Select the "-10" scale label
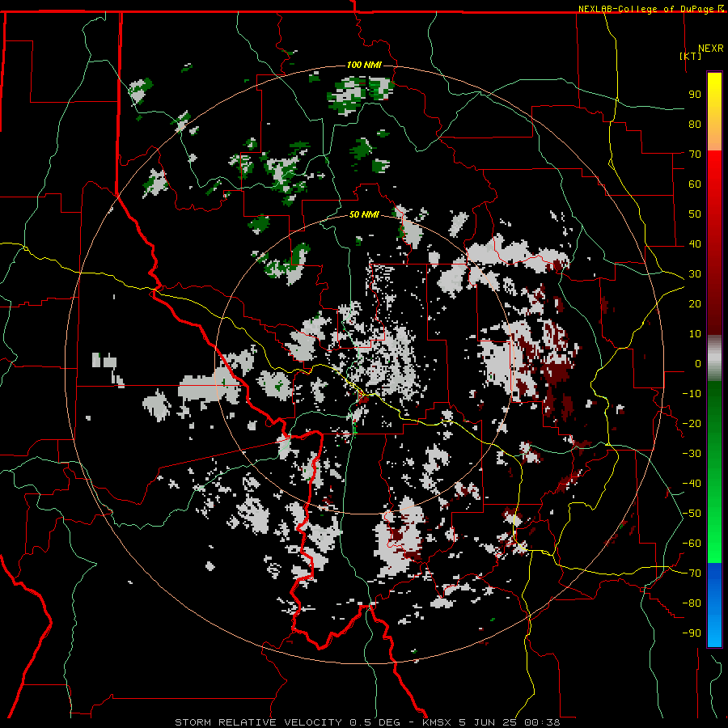 pyautogui.click(x=692, y=394)
